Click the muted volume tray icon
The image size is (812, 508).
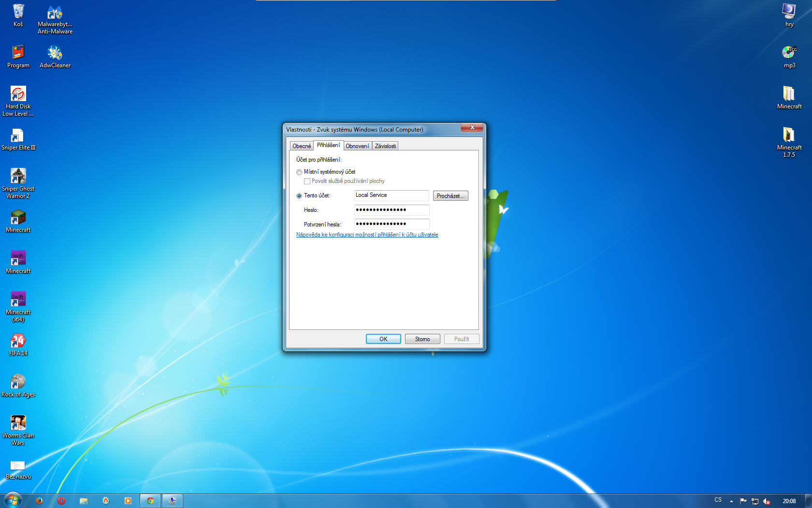click(x=767, y=501)
